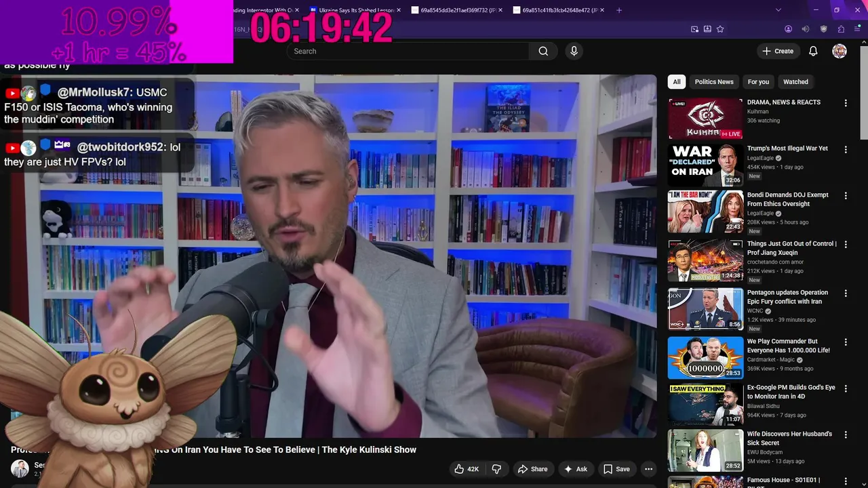Open options for Bondi Demands DOJ Exempt video

(x=846, y=196)
